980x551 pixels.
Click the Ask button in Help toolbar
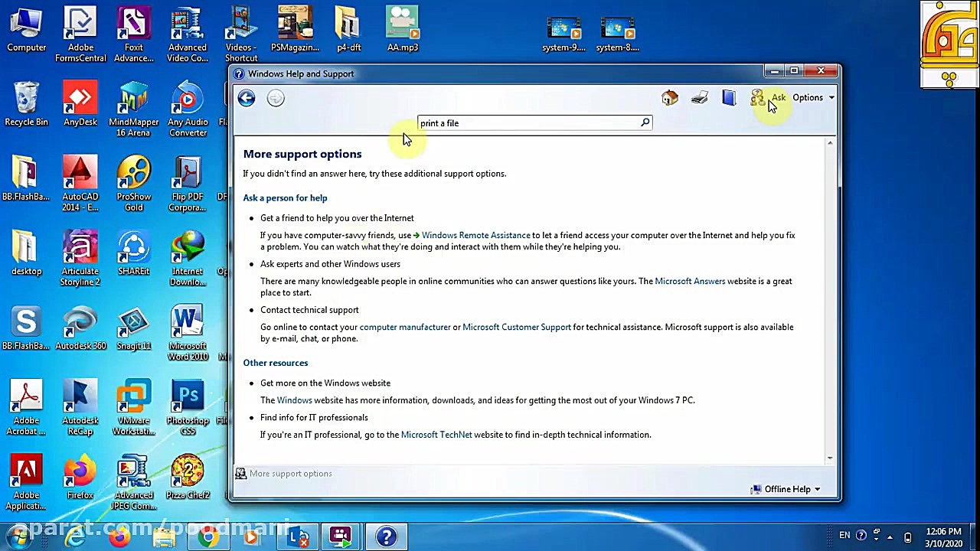[769, 98]
